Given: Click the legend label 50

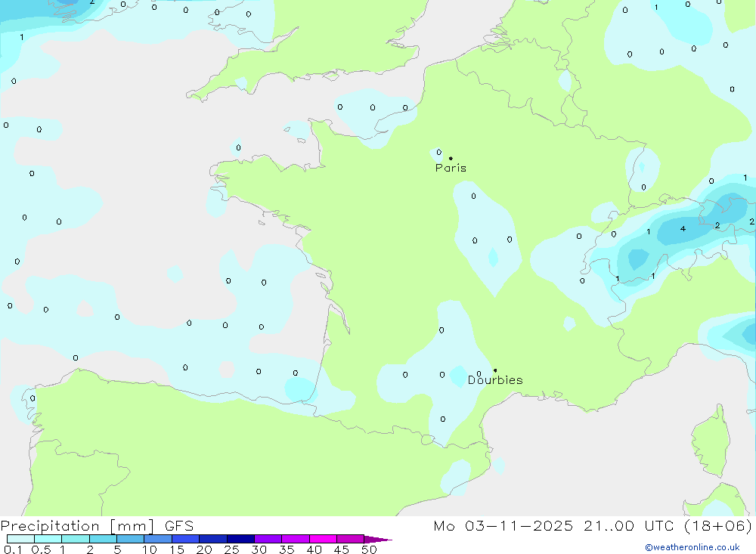Looking at the screenshot, I should click(369, 549).
